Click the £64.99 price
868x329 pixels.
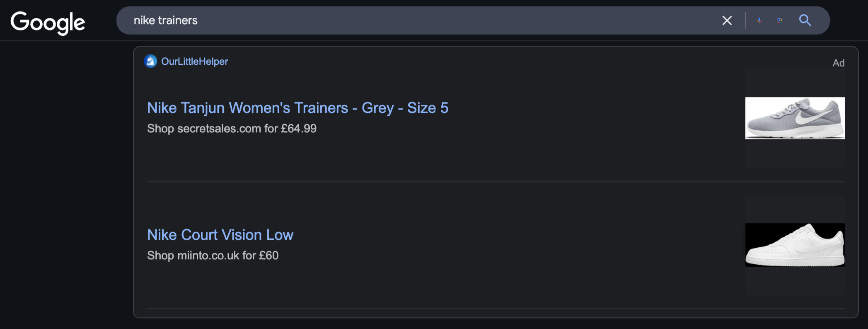pyautogui.click(x=299, y=129)
